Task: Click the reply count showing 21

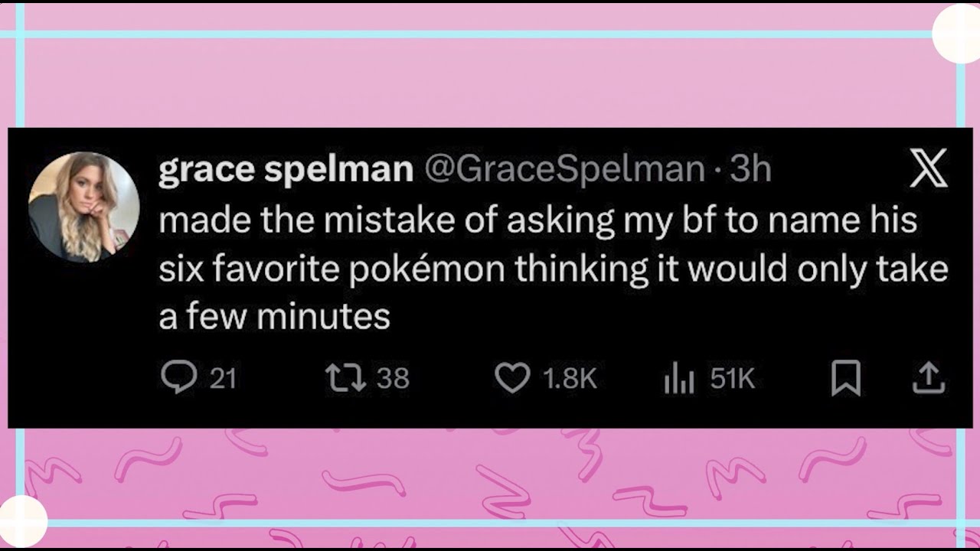Action: click(x=223, y=378)
